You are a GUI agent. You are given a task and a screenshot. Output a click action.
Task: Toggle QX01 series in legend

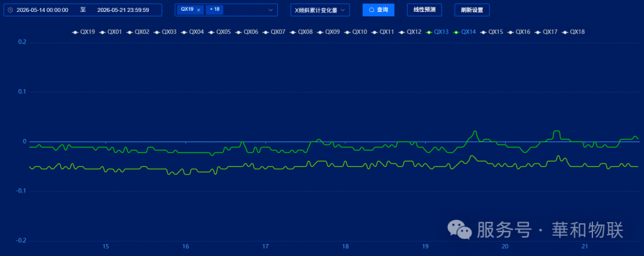(111, 31)
